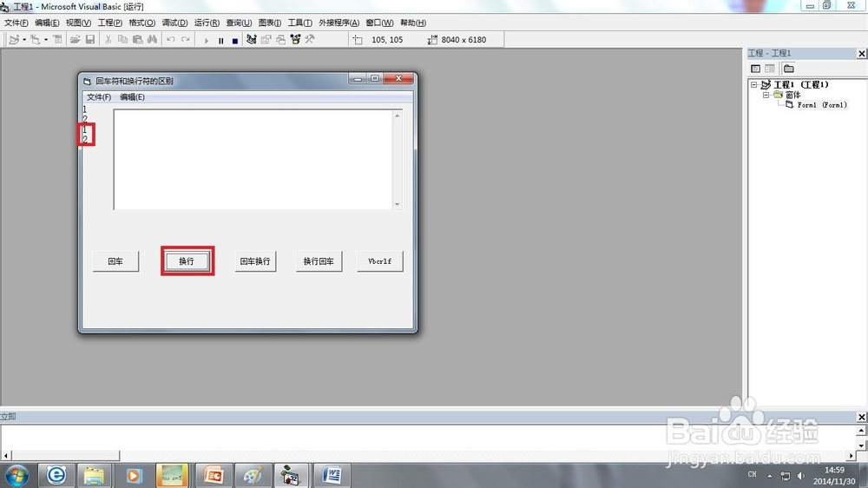Click the text box scrollbar down arrow

[397, 204]
